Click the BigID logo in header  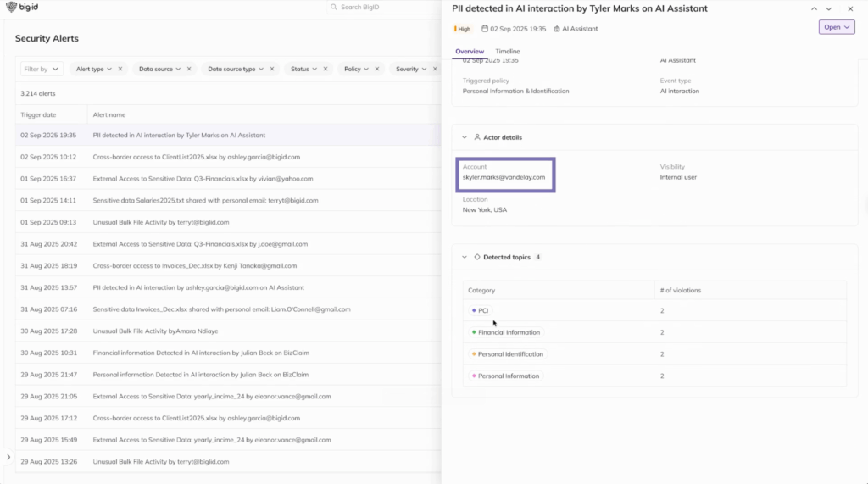[23, 8]
